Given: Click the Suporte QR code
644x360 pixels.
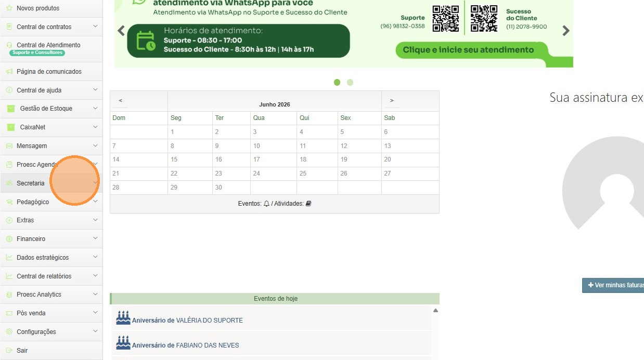Looking at the screenshot, I should tap(446, 19).
